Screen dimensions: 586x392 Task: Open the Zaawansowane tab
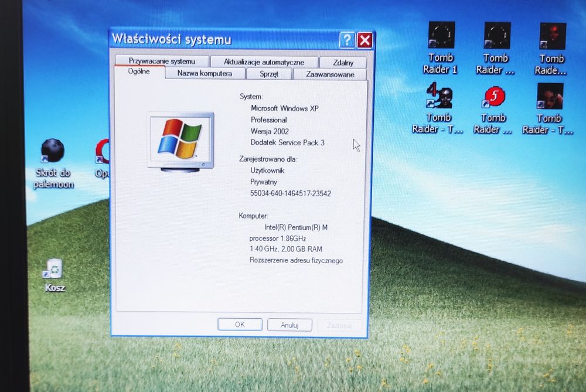tap(330, 74)
